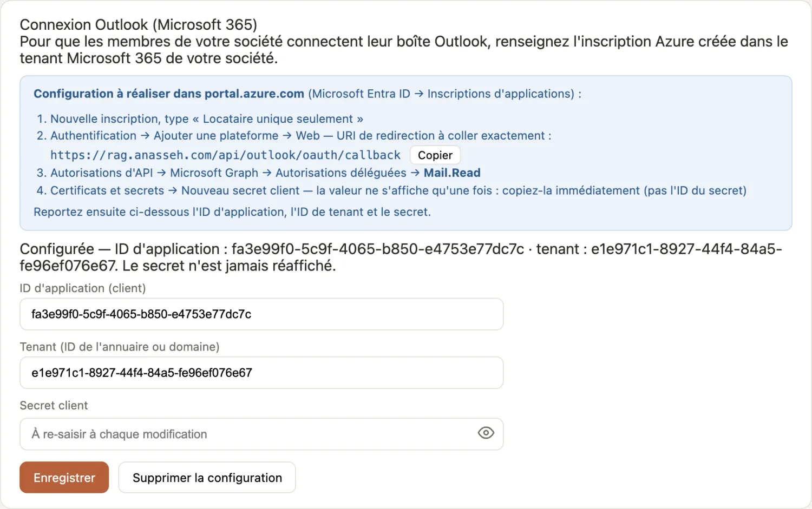Select the rag.anasseh.com callback URL text
Screen dimensions: 812x509
click(x=225, y=155)
